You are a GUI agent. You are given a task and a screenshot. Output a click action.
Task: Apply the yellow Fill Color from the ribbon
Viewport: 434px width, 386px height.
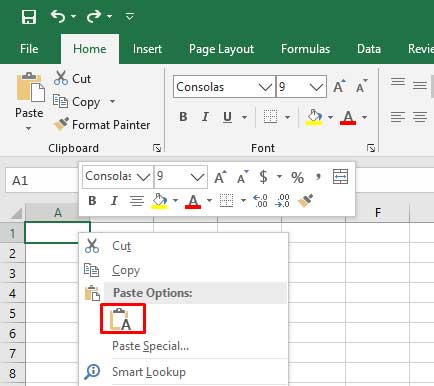coord(314,117)
